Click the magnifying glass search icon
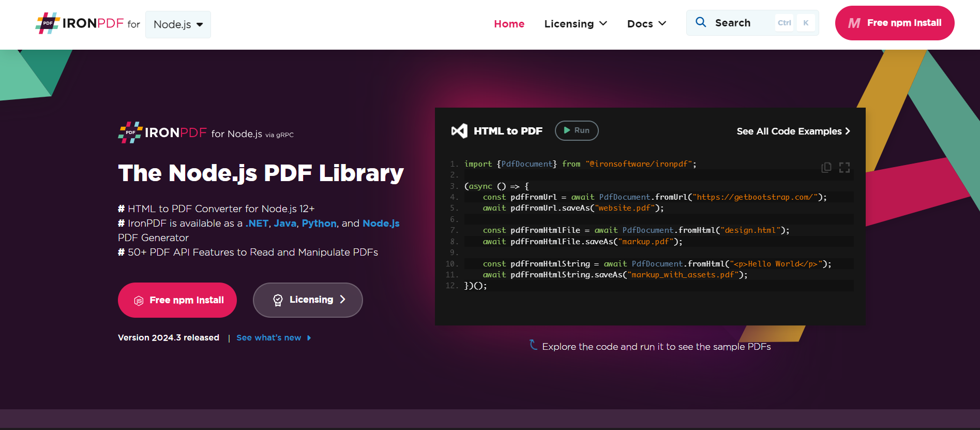This screenshot has height=430, width=980. click(x=701, y=22)
